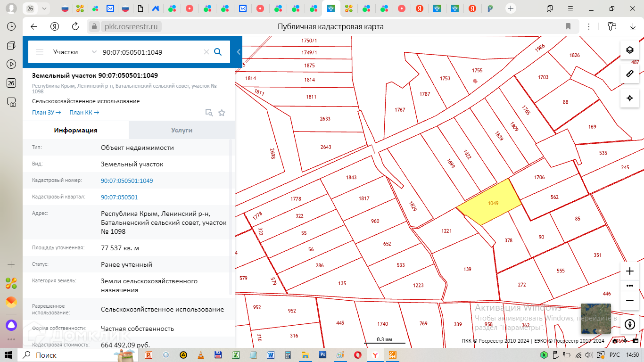Open cadastral quarter 90:07:050501 link
The height and width of the screenshot is (362, 644).
click(x=119, y=197)
